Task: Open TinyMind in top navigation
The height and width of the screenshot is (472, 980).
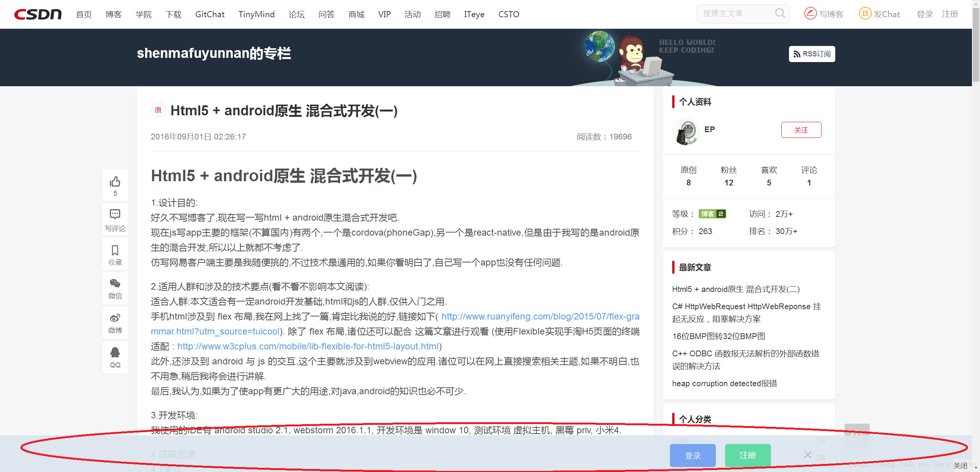Action: pos(256,15)
